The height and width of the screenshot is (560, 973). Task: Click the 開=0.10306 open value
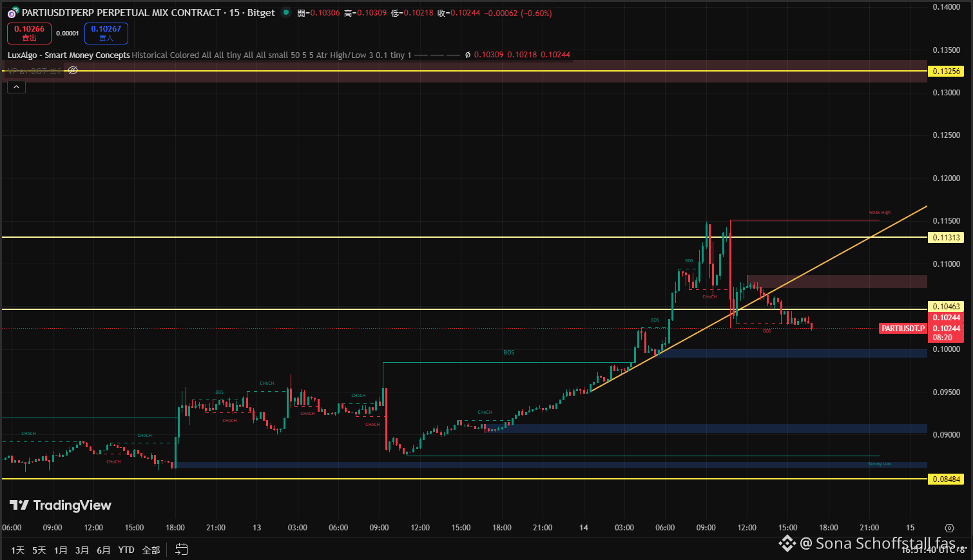point(318,13)
